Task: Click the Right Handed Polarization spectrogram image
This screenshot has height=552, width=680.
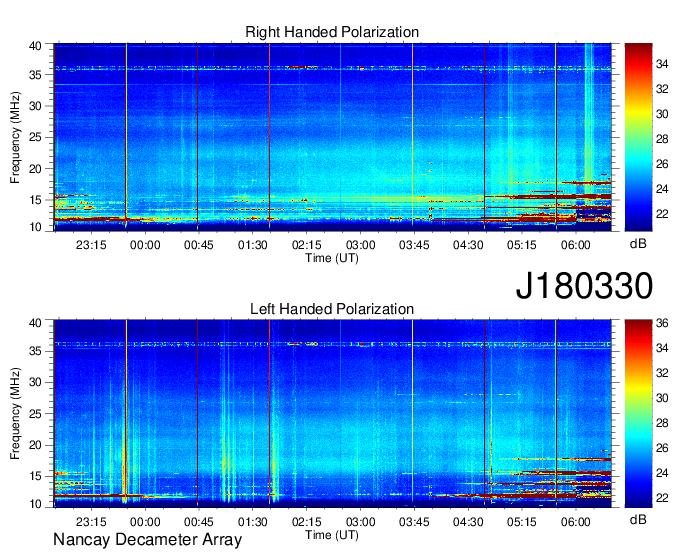Action: [x=332, y=137]
